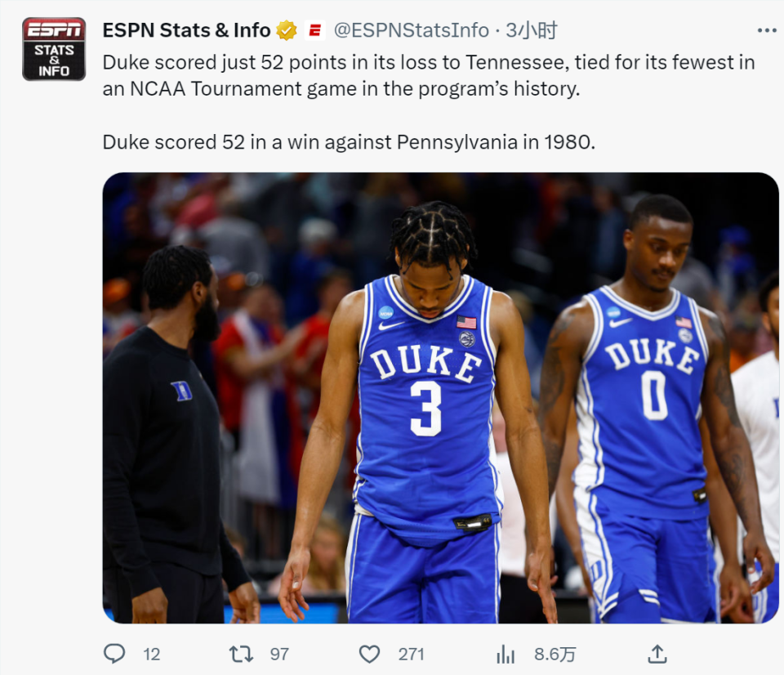Image resolution: width=784 pixels, height=675 pixels.
Task: Click the view count 8.6万
Action: click(x=555, y=654)
